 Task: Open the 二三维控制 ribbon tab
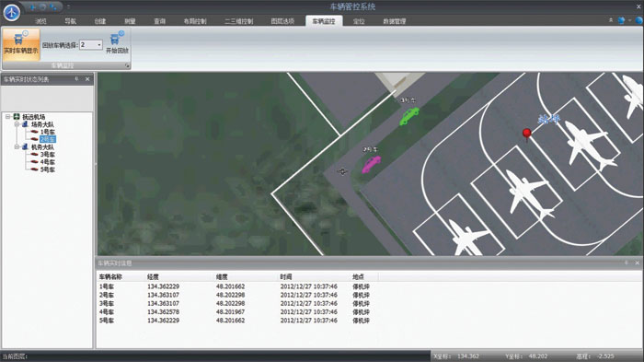(239, 21)
